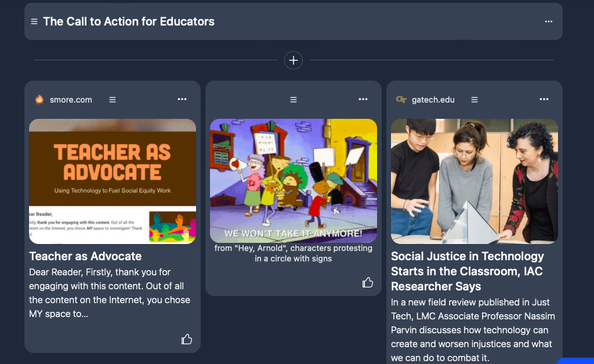The width and height of the screenshot is (594, 364).
Task: Click the drag handle on the Hey Arnold card
Action: [294, 100]
